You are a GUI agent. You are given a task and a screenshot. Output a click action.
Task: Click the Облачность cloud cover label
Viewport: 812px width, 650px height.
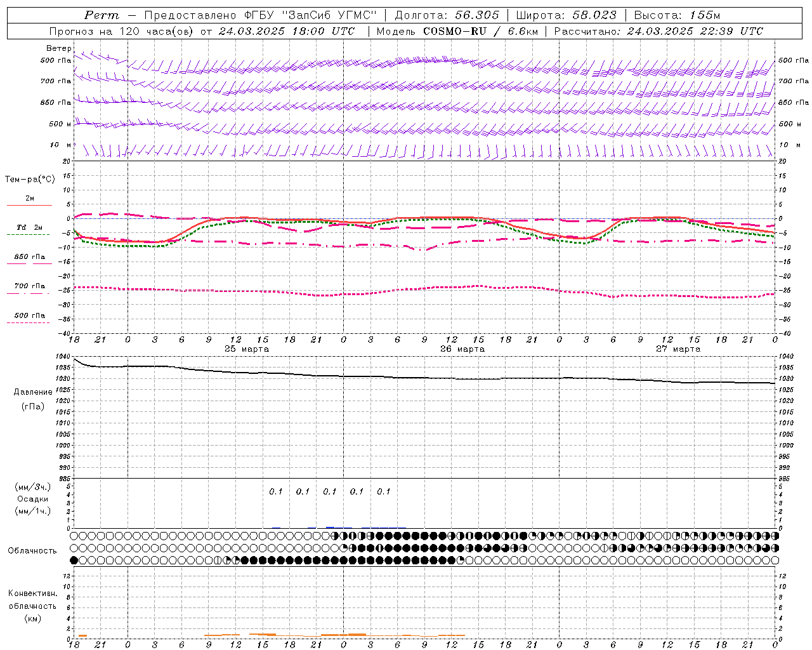point(32,550)
